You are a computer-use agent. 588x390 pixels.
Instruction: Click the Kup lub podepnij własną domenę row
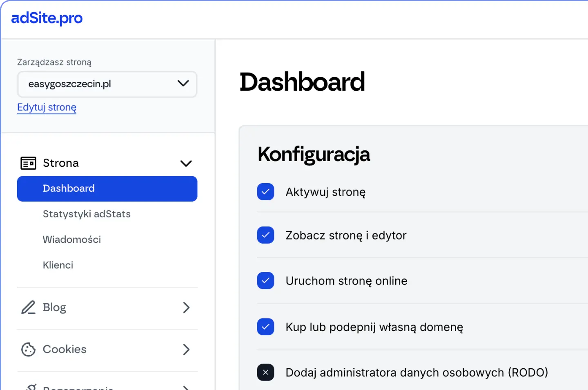374,327
